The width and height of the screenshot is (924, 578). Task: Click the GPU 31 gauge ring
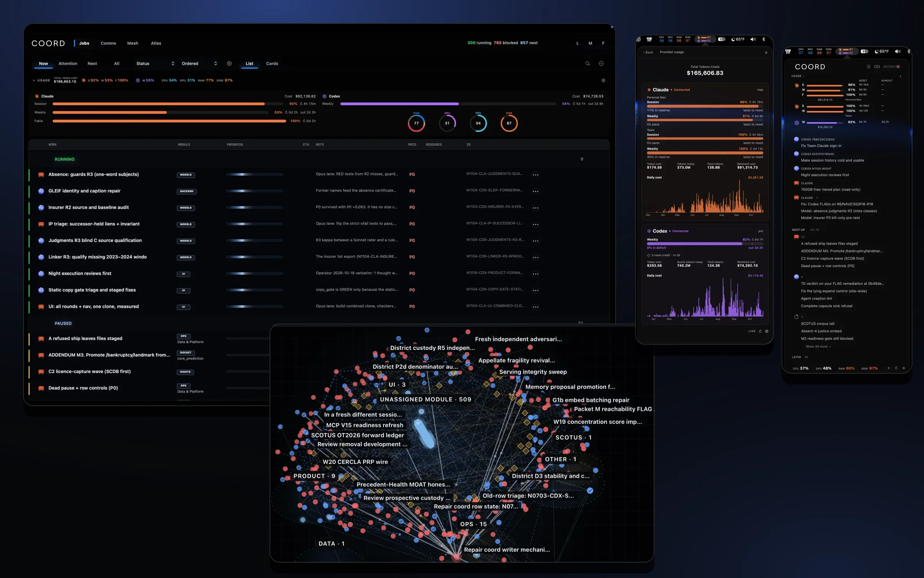pos(447,123)
